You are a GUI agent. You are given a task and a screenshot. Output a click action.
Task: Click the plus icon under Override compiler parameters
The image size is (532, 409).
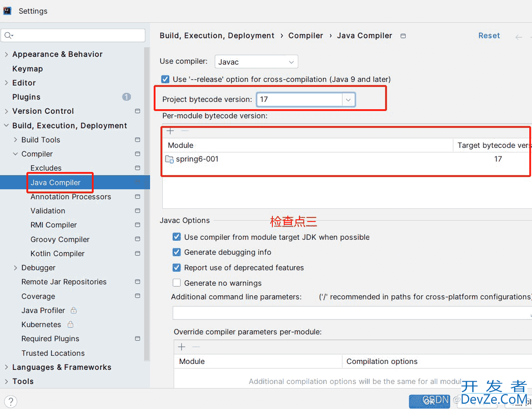[x=182, y=347]
